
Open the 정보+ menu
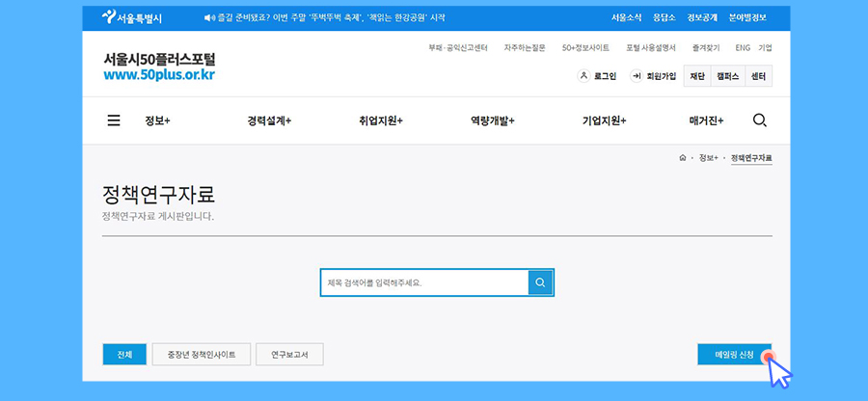pyautogui.click(x=157, y=121)
